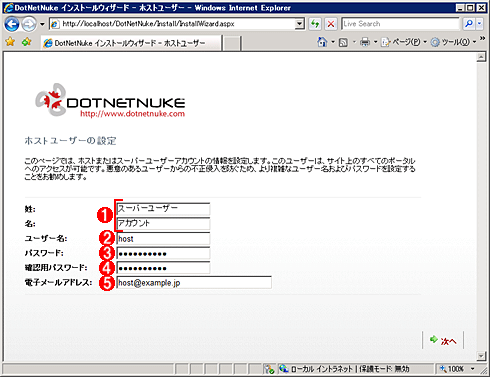Screen dimensions: 490x377
Task: Select the DotNetNuke install wizard tab
Action: (131, 43)
